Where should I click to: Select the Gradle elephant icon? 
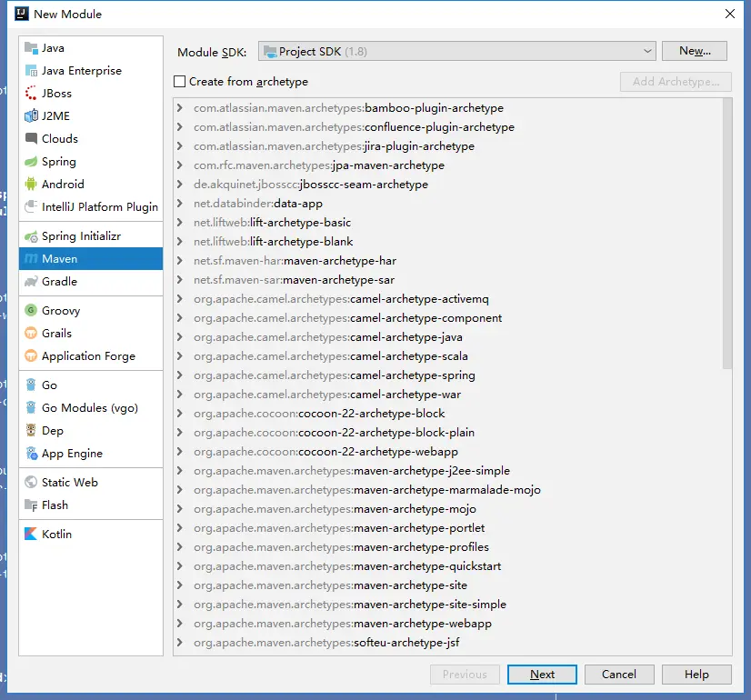[31, 282]
